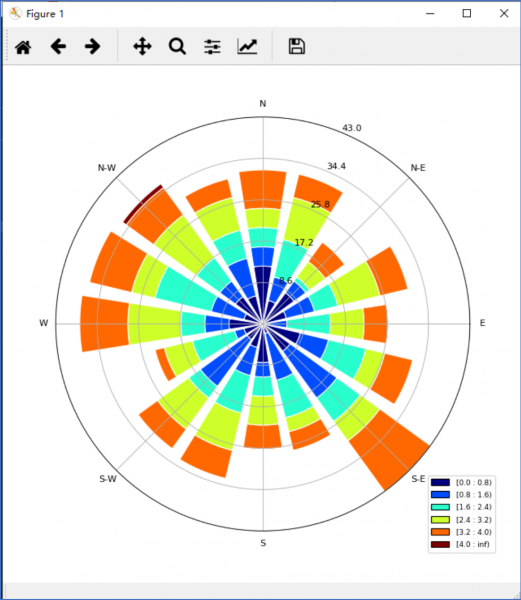The height and width of the screenshot is (600, 521).
Task: Save the figure with floppy icon
Action: (x=296, y=46)
